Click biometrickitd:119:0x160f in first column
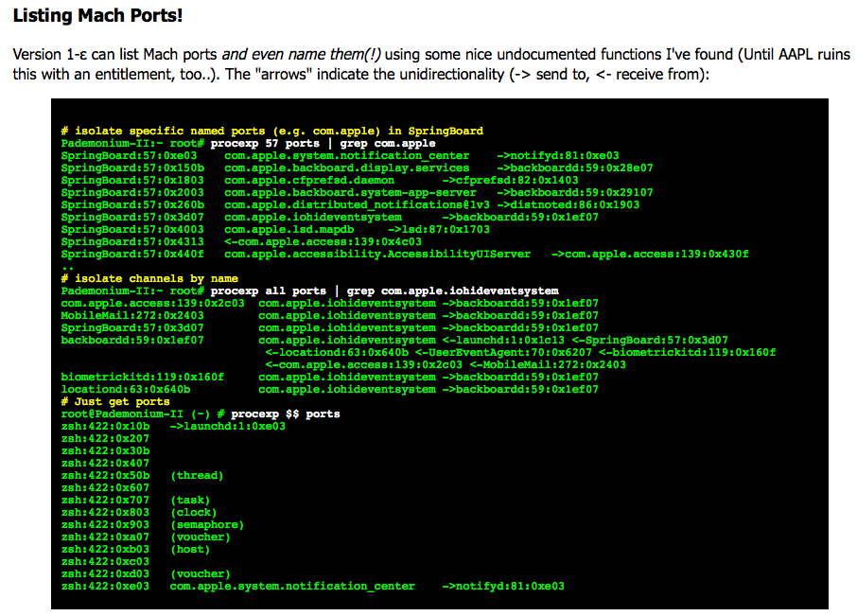The height and width of the screenshot is (616, 857). pyautogui.click(x=142, y=378)
